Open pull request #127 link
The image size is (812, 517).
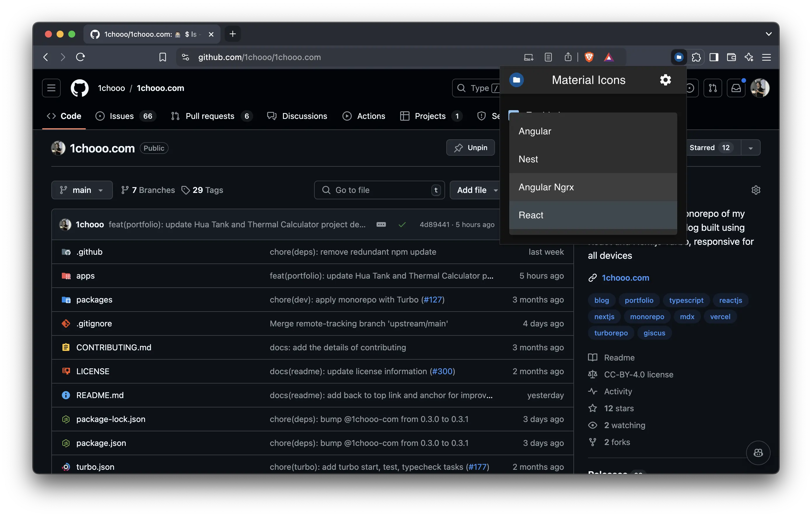432,300
